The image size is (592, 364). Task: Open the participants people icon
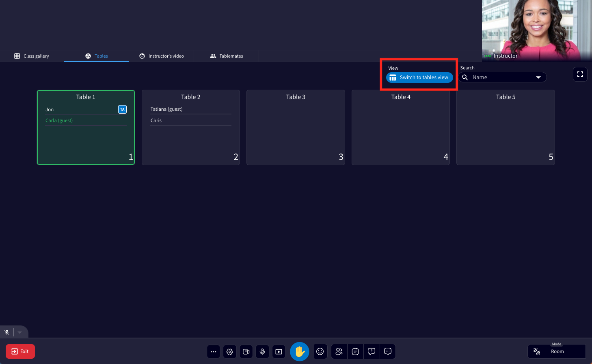[339, 351]
